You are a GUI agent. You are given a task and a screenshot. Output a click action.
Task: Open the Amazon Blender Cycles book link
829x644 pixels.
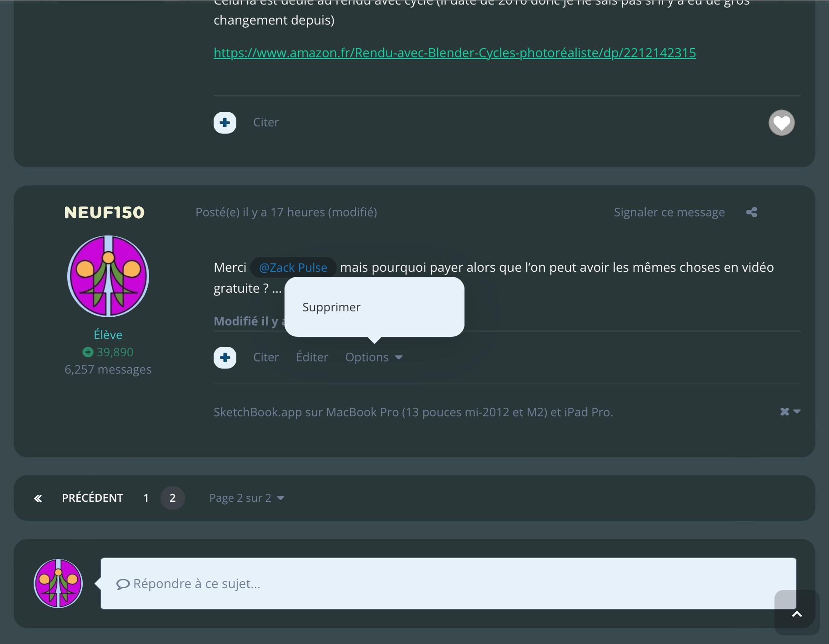(x=454, y=53)
